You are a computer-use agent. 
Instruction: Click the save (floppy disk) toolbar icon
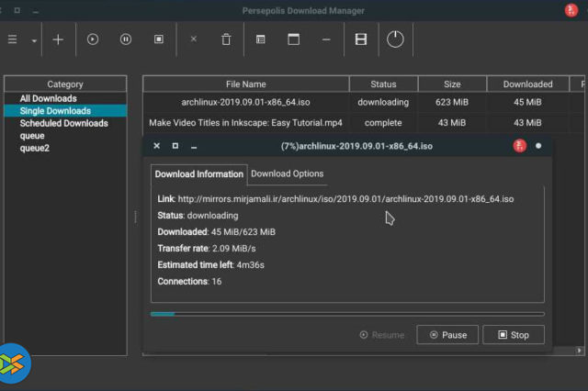tap(361, 39)
